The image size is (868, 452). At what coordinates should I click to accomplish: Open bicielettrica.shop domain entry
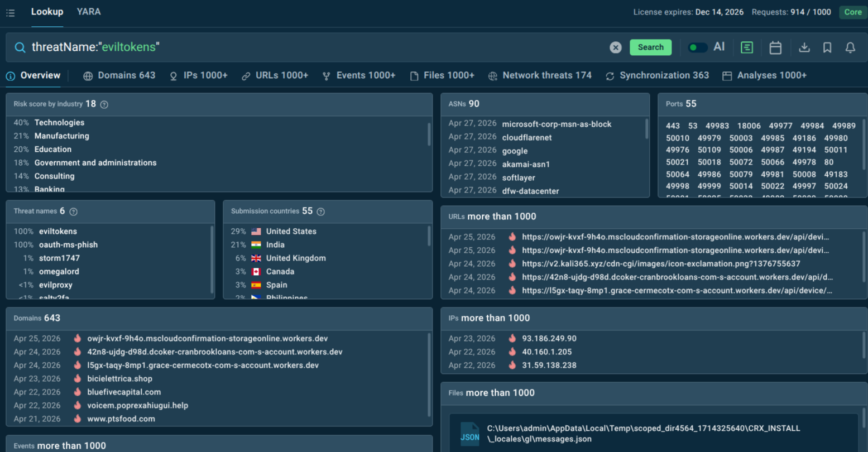[x=119, y=378]
